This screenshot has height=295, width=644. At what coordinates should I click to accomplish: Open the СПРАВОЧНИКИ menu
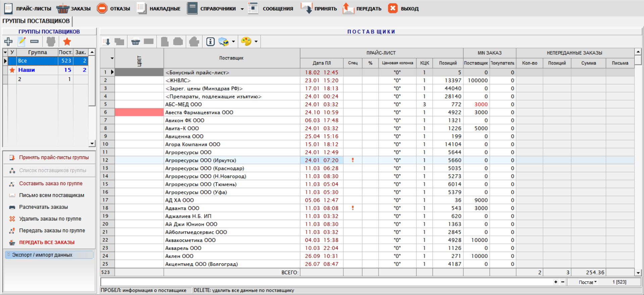[211, 8]
